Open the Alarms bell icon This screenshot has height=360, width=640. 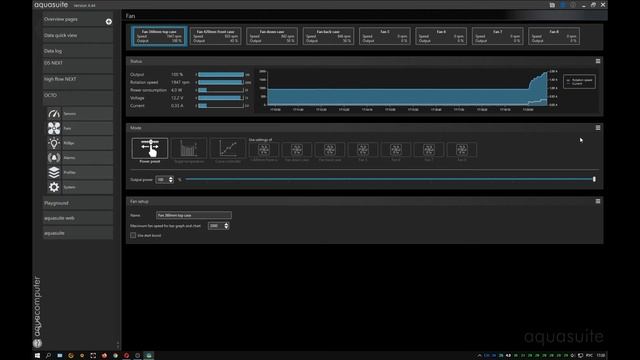[54, 158]
